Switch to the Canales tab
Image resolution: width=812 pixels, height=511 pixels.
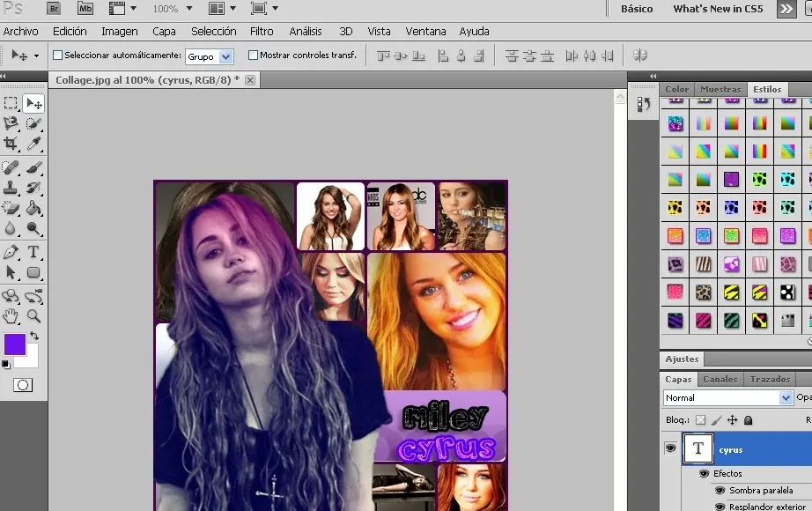(720, 380)
